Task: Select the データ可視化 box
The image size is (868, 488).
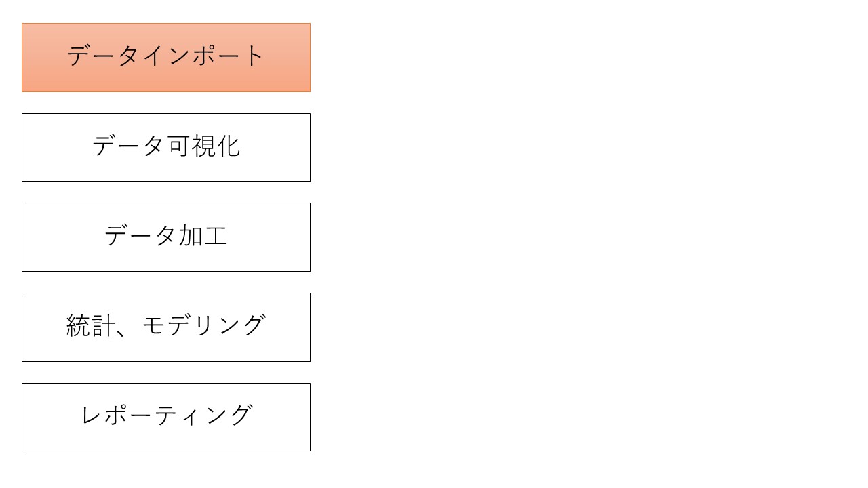Action: coord(166,147)
